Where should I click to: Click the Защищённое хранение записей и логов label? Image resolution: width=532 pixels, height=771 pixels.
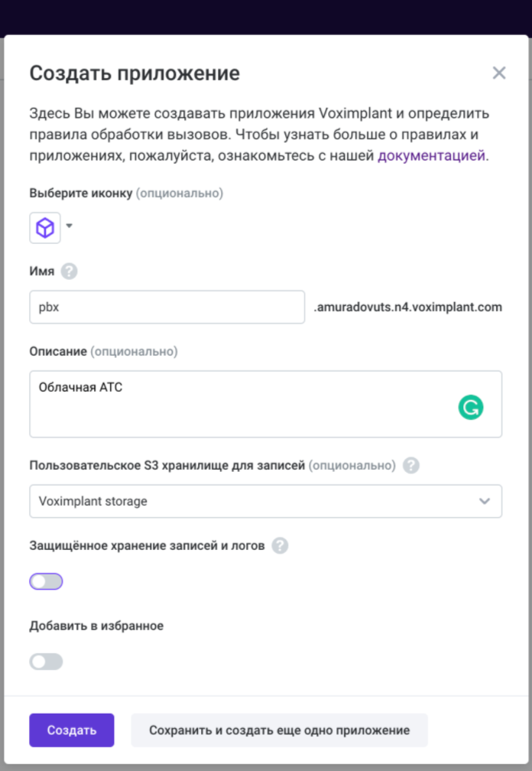pyautogui.click(x=147, y=545)
